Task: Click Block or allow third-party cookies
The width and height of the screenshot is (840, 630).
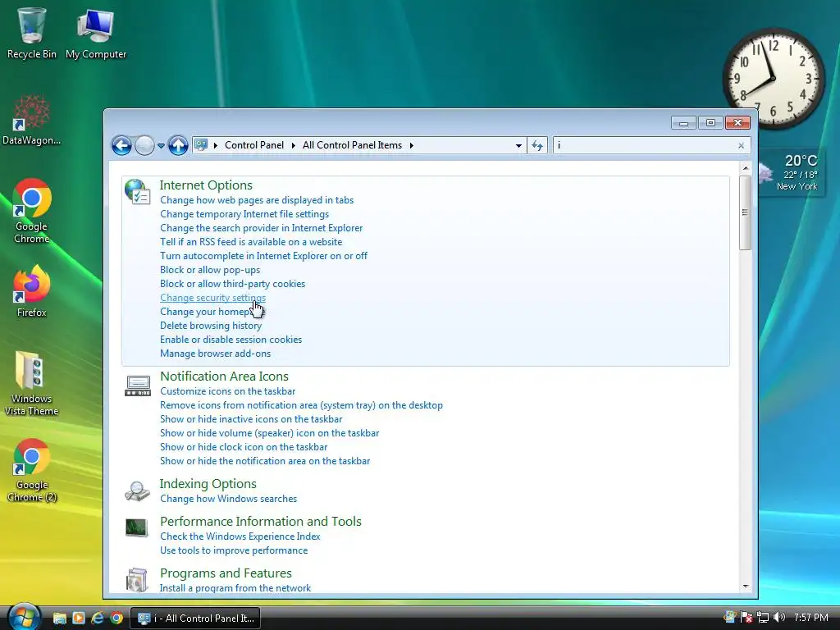Action: point(232,284)
